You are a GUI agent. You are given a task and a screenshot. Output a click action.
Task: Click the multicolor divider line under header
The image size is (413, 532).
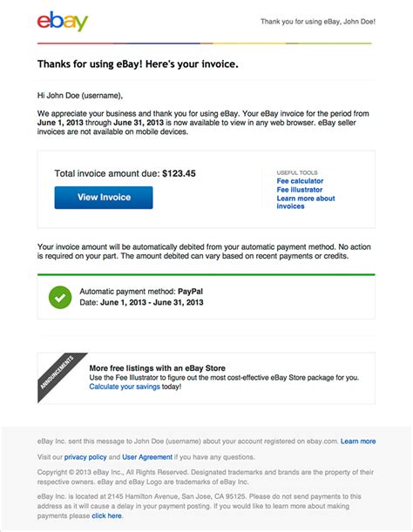(205, 44)
